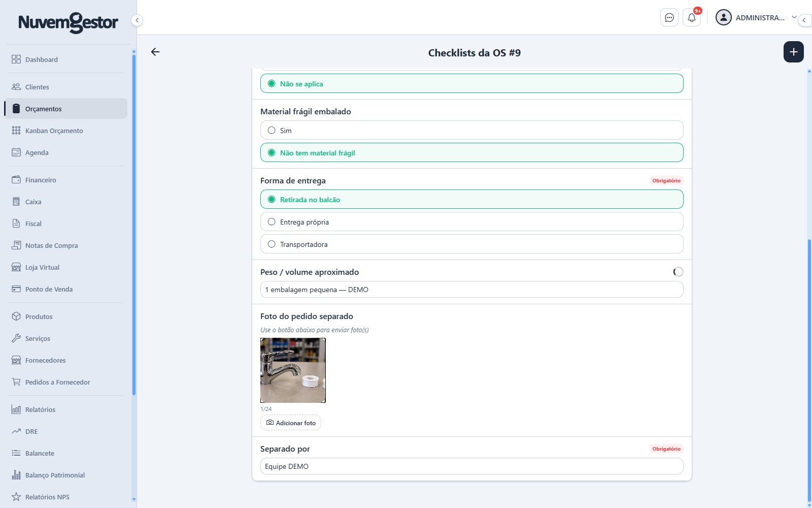Choose Entrega própria delivery option

pos(471,221)
